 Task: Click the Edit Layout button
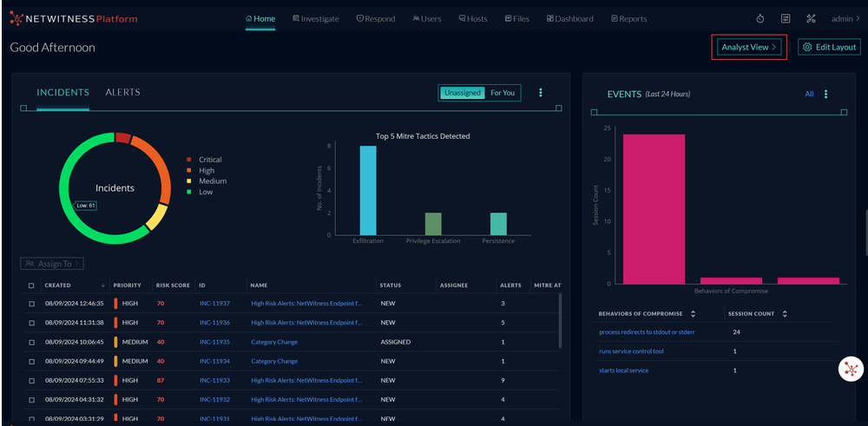pyautogui.click(x=829, y=47)
